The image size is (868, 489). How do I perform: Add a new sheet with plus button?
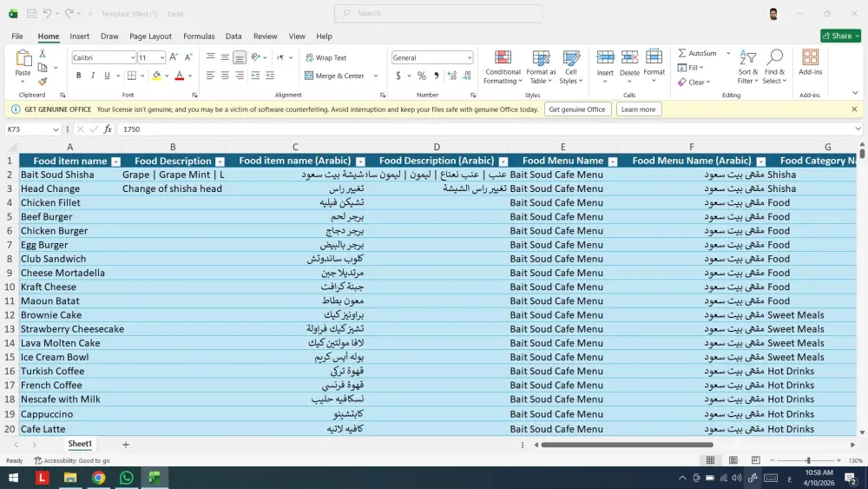[x=126, y=444]
